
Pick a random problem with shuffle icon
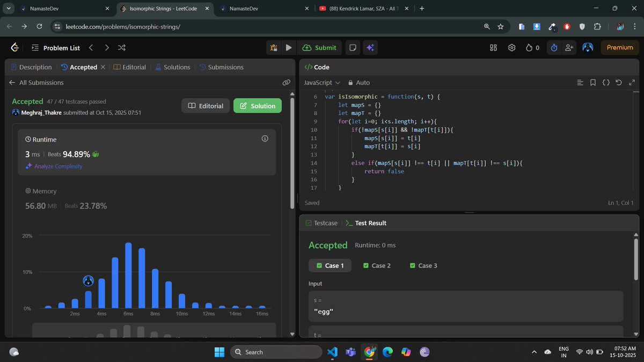click(x=122, y=48)
